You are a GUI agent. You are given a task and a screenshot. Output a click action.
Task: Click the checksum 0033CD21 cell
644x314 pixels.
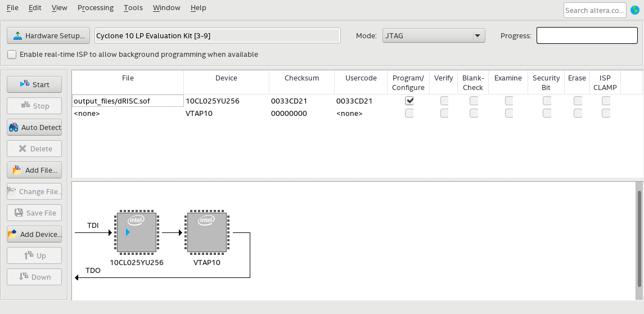click(301, 101)
